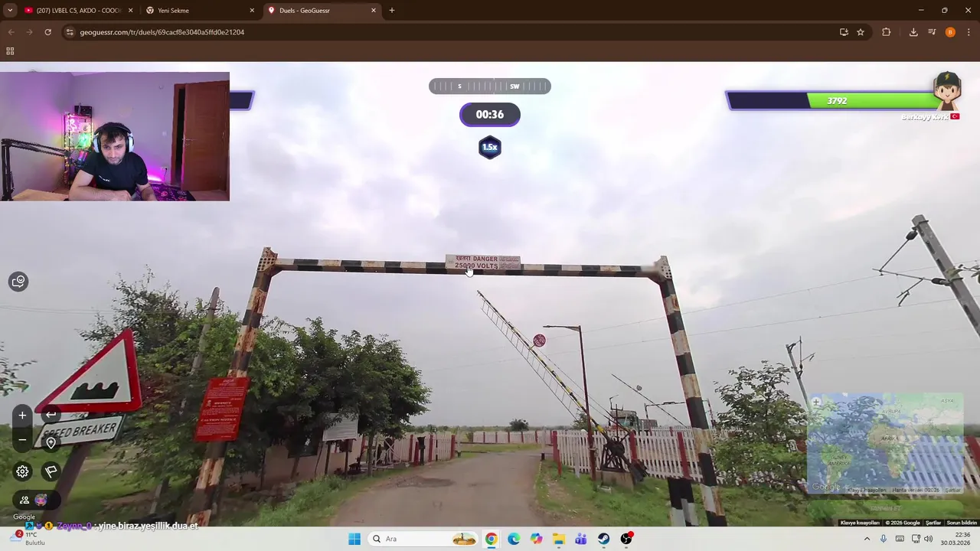Open Klavye kısayolları link
Screen dimensions: 980x551
(x=860, y=523)
